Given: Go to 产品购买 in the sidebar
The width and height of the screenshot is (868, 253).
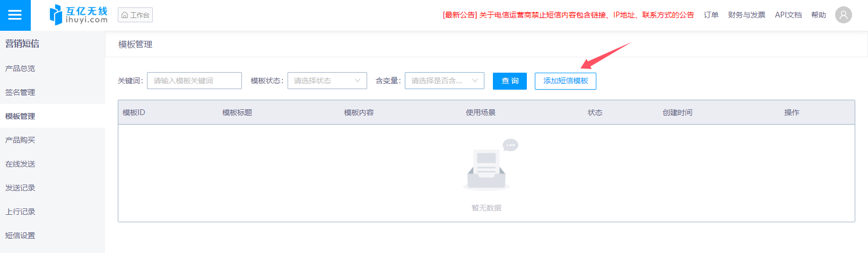Looking at the screenshot, I should pos(20,140).
